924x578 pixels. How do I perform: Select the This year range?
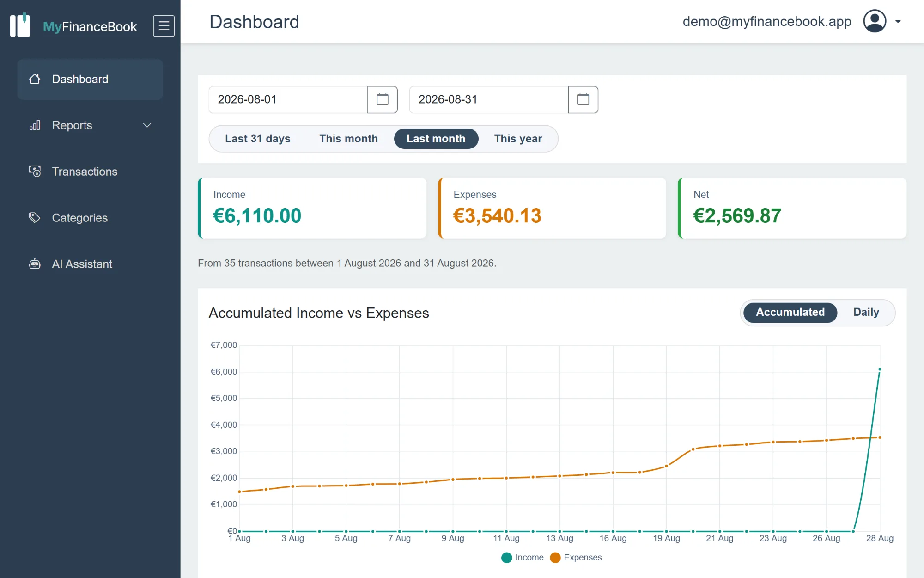518,139
